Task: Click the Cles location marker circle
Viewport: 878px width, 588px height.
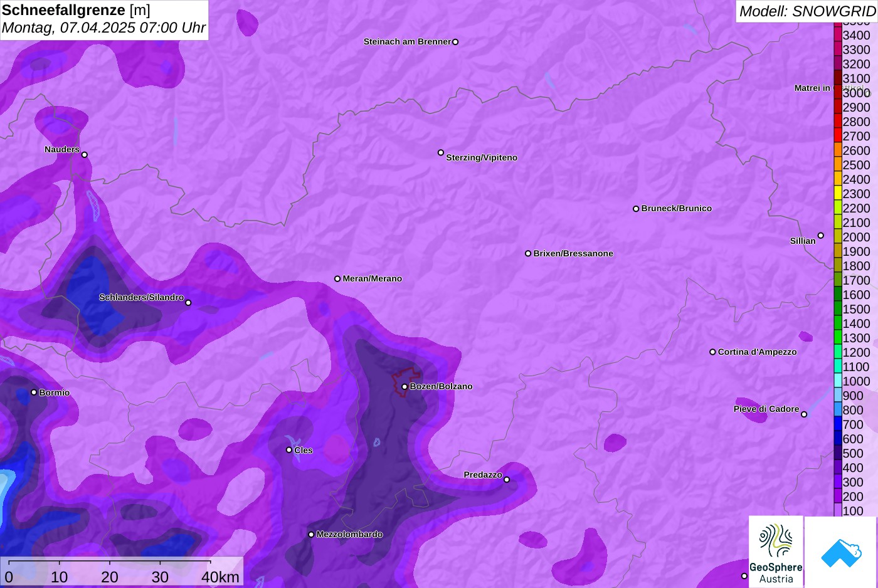Action: pyautogui.click(x=289, y=449)
